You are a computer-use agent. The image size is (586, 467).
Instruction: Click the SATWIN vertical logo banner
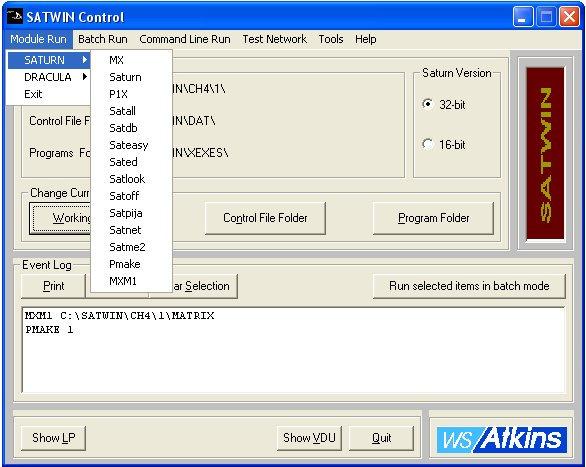click(545, 153)
